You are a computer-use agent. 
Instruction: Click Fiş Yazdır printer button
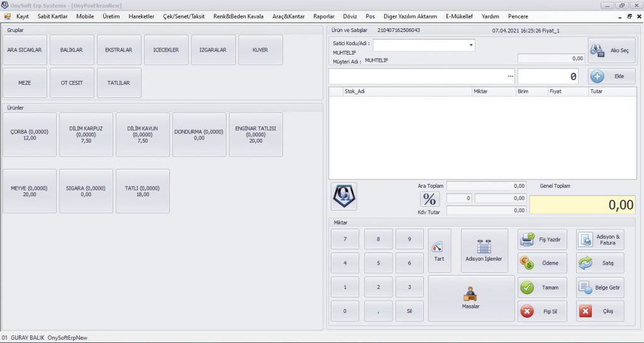(542, 239)
